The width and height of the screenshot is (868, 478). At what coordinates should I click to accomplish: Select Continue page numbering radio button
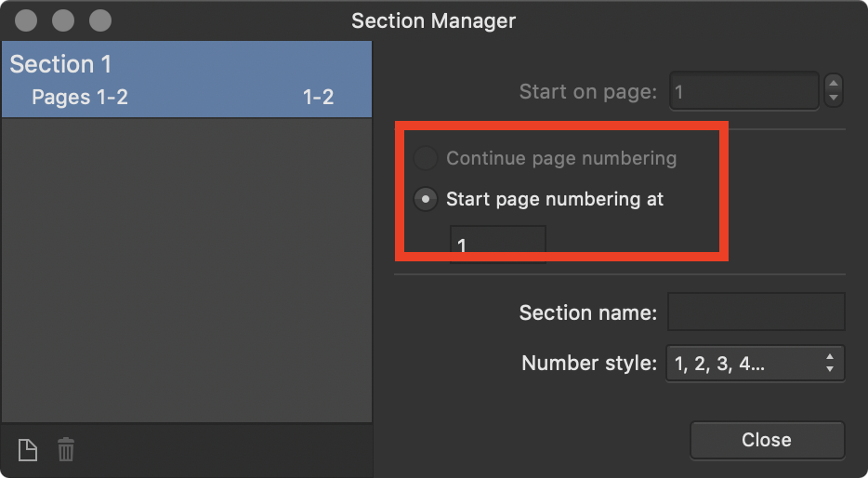coord(425,158)
